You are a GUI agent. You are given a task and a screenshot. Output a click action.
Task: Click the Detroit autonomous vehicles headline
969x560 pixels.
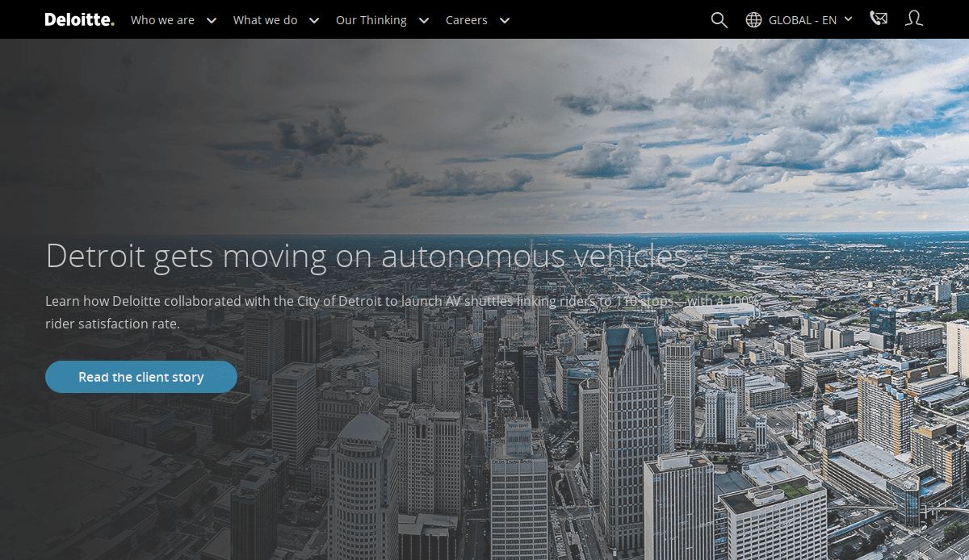(x=366, y=256)
